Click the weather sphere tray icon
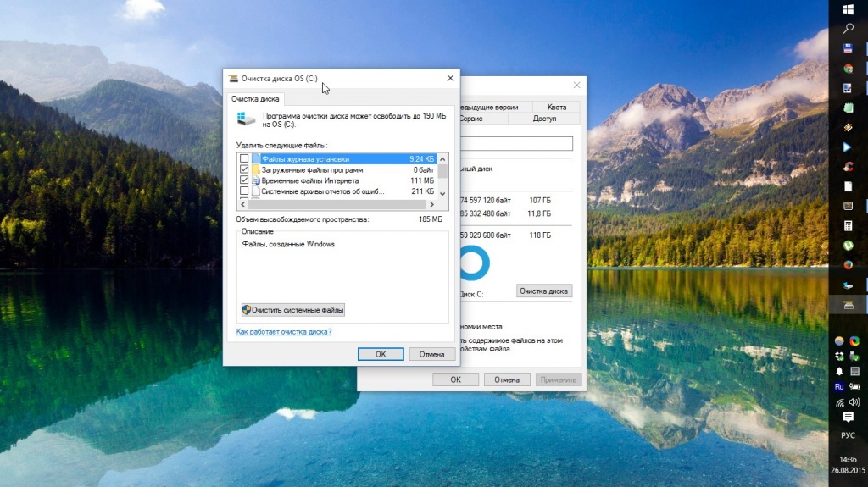Viewport: 868px width, 487px height. pos(840,340)
